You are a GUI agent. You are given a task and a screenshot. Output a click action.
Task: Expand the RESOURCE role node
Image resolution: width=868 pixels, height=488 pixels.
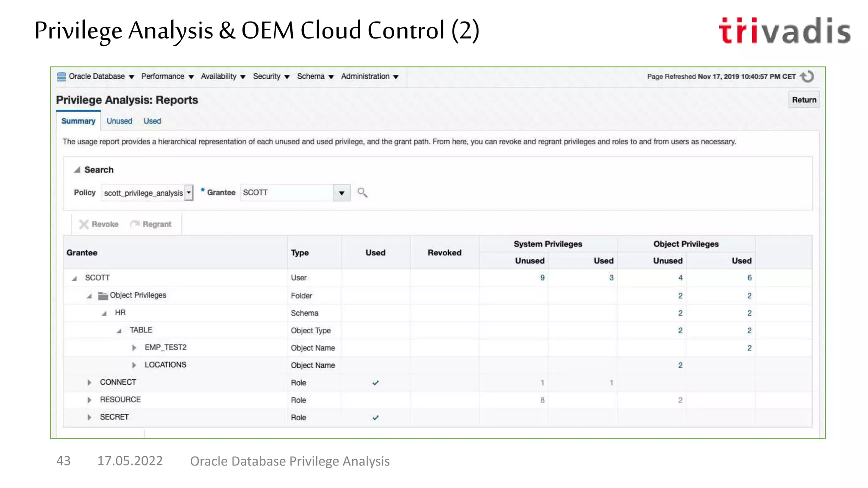(89, 400)
